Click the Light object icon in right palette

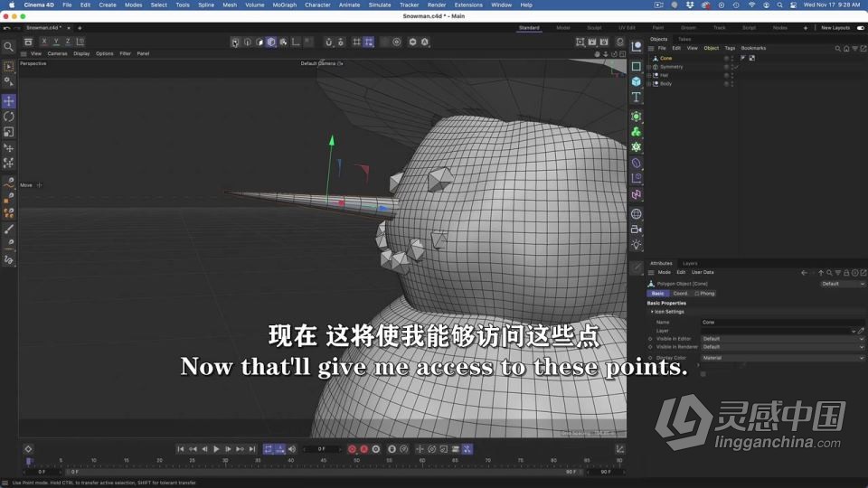click(x=636, y=245)
